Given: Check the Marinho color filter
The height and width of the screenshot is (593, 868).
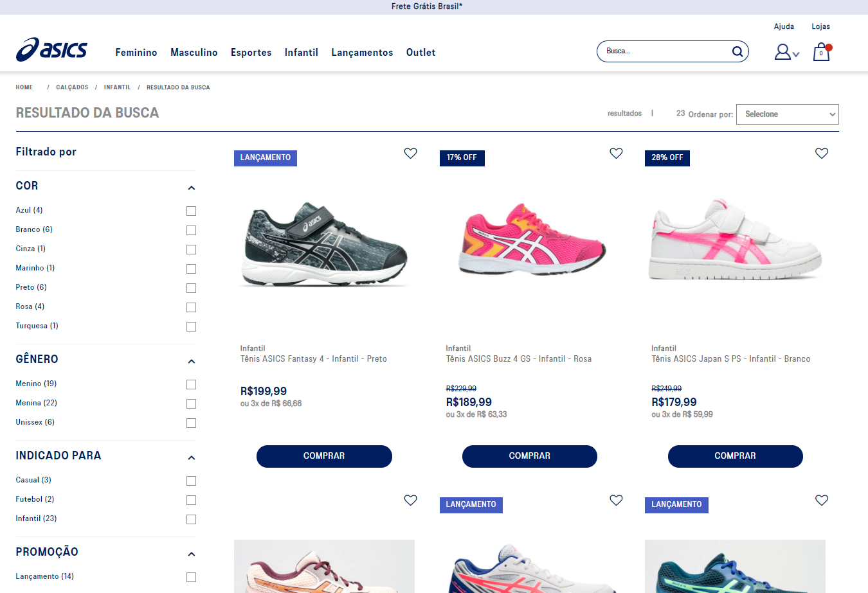Looking at the screenshot, I should [x=191, y=269].
